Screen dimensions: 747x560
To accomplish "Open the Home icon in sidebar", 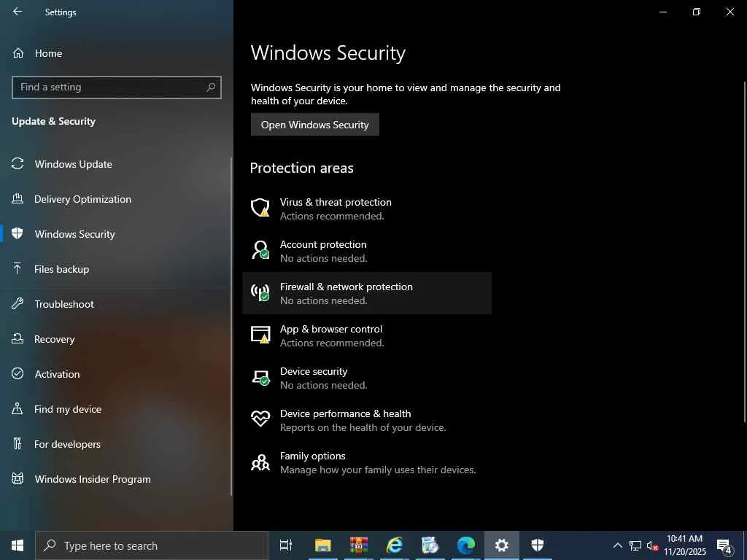I will pyautogui.click(x=18, y=52).
